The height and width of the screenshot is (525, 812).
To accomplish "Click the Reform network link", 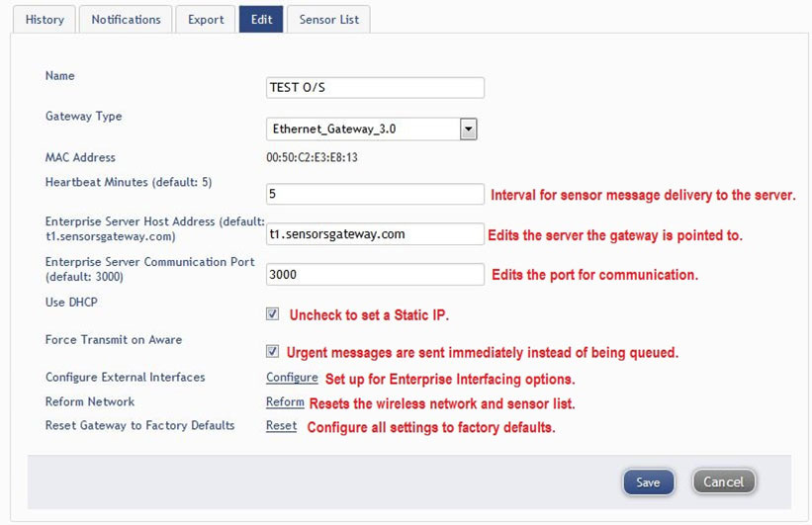I will pyautogui.click(x=285, y=401).
